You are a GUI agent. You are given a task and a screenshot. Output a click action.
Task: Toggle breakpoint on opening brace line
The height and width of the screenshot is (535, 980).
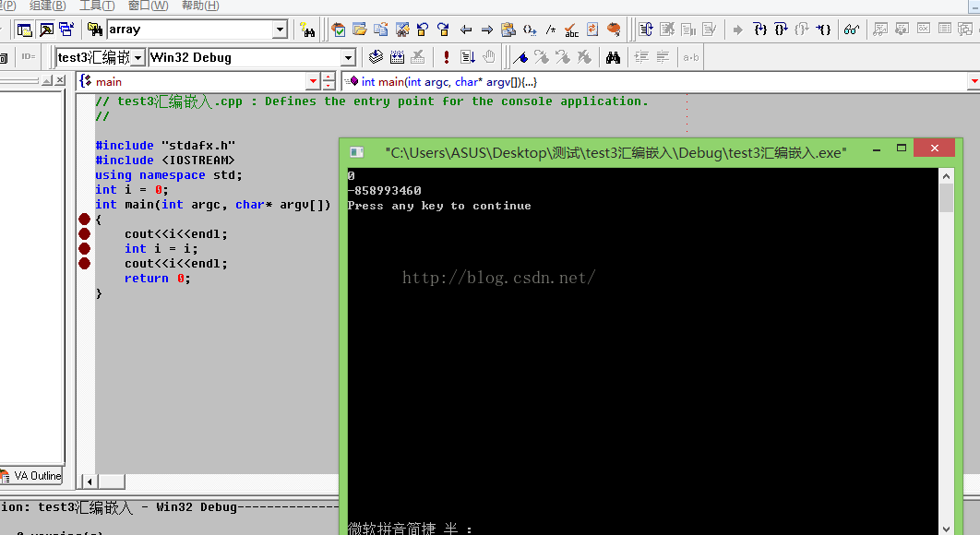[84, 219]
